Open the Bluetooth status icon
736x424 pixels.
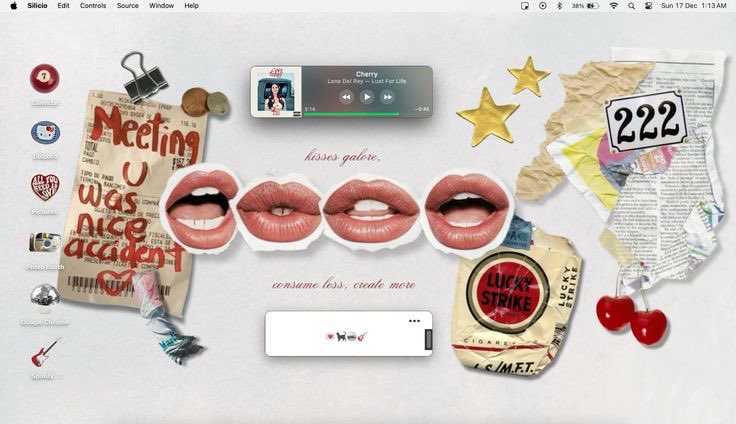560,6
